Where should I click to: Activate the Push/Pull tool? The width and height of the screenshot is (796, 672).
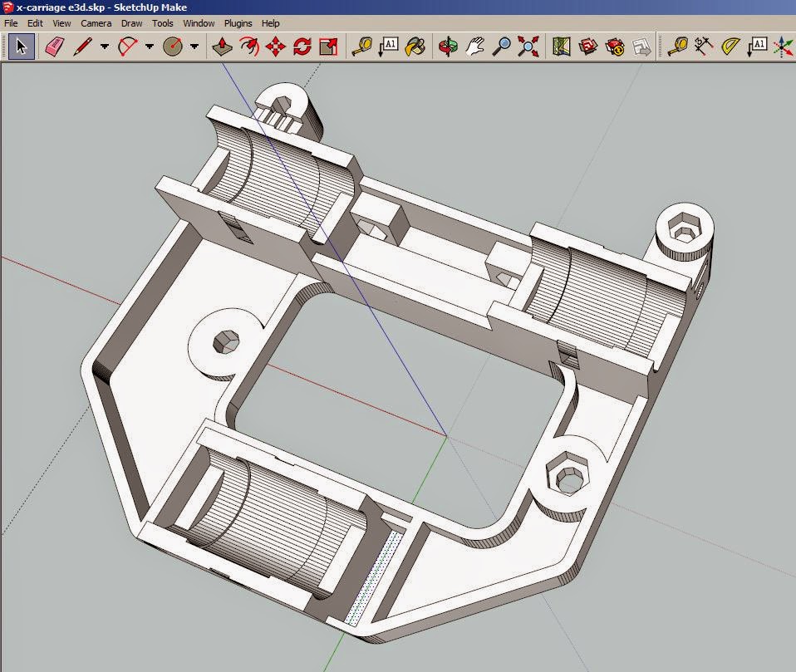tap(223, 47)
